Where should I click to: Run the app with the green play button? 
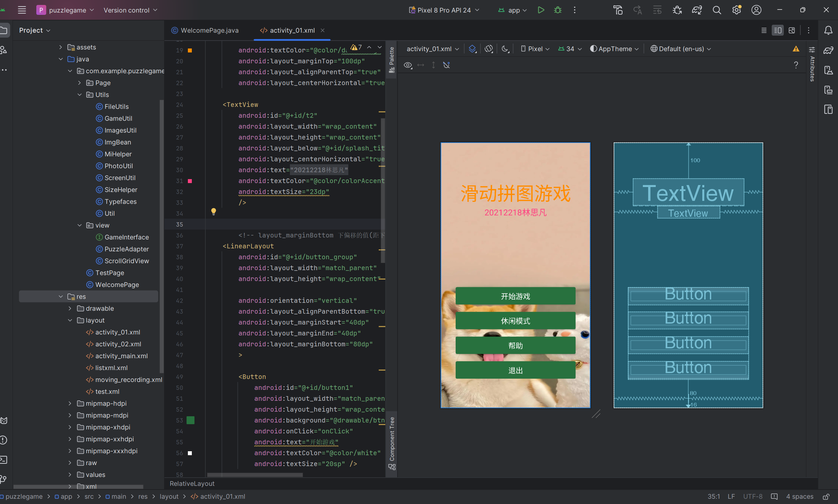click(541, 10)
